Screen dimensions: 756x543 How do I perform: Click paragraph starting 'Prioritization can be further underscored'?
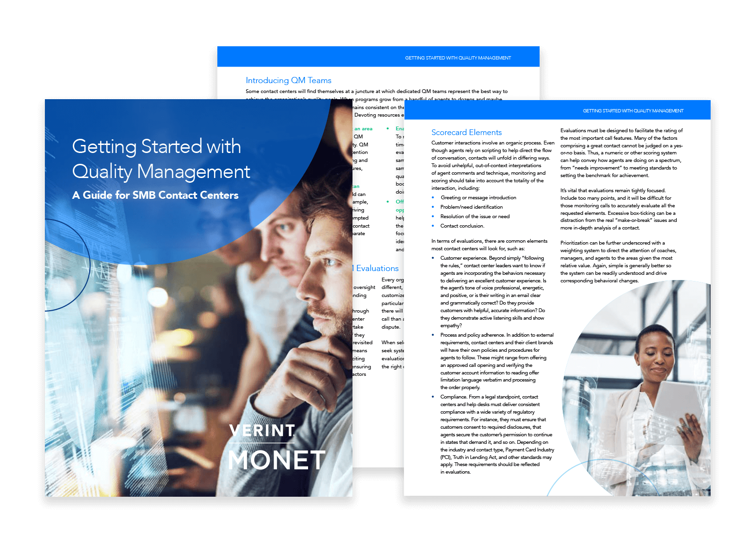point(619,262)
